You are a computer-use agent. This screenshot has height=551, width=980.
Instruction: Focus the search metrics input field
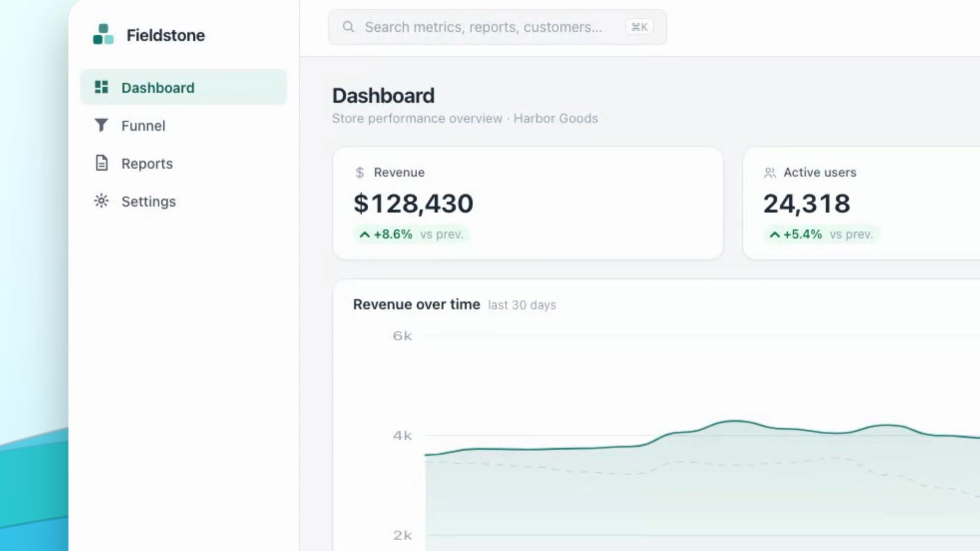pos(497,27)
